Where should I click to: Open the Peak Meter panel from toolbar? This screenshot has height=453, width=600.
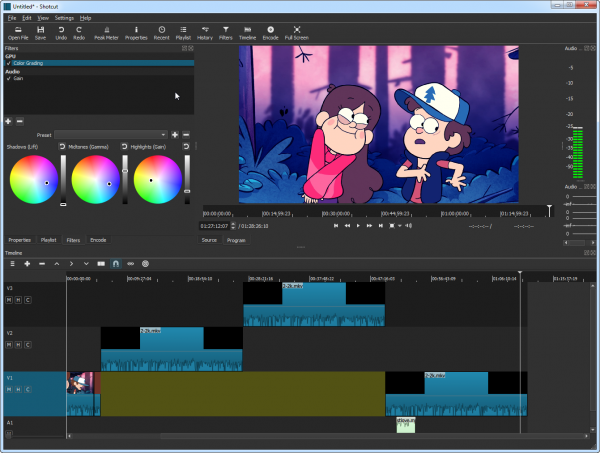pyautogui.click(x=107, y=33)
